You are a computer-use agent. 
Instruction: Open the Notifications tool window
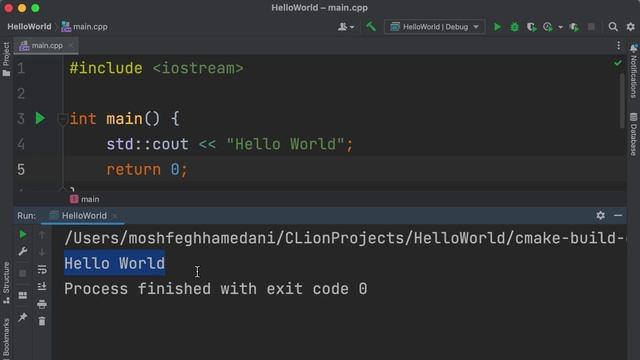coord(633,71)
